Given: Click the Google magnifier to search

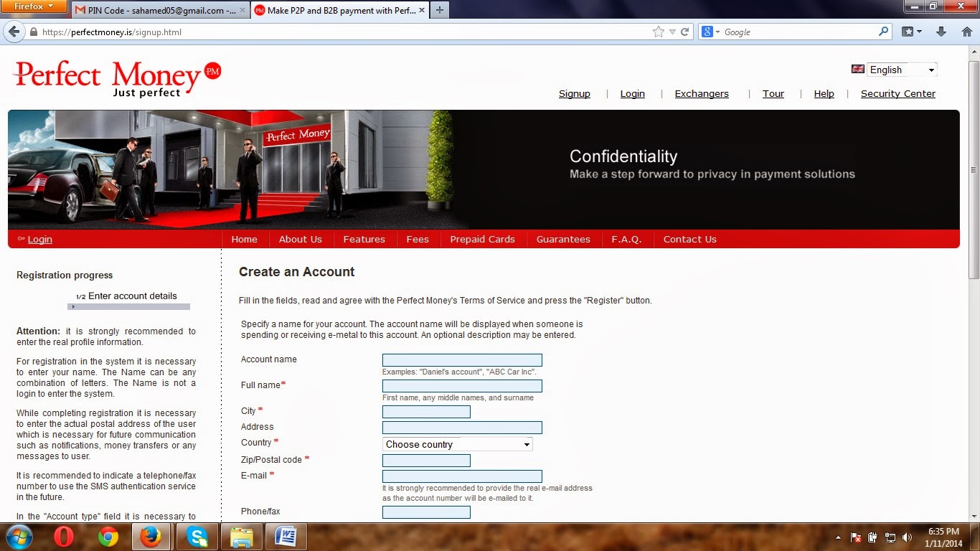Looking at the screenshot, I should point(883,32).
